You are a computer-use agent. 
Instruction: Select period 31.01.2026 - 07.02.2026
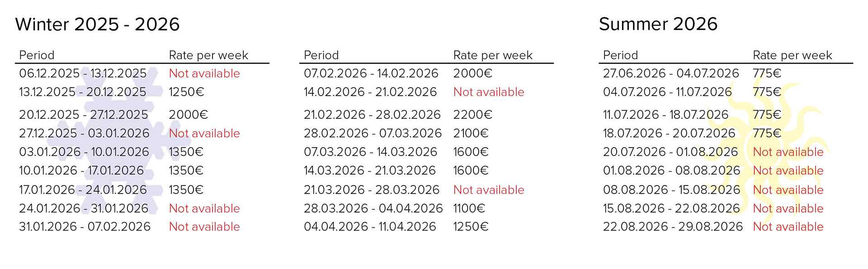click(85, 227)
